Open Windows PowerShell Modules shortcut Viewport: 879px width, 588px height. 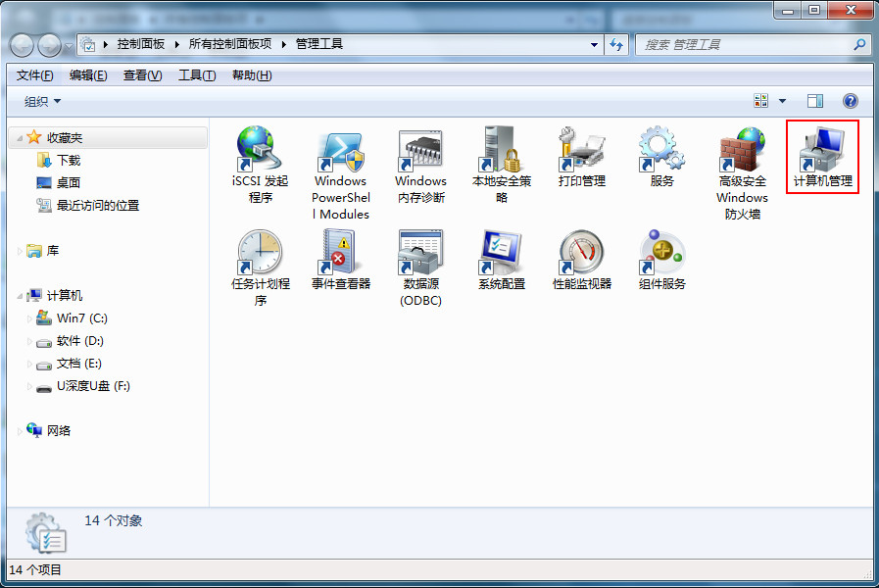click(x=340, y=173)
